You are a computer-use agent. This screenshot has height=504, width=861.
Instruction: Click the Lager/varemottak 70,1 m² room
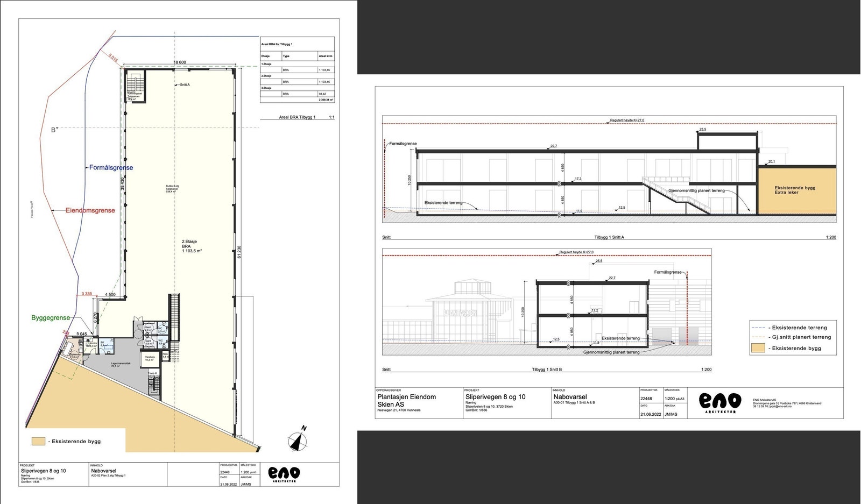click(121, 364)
